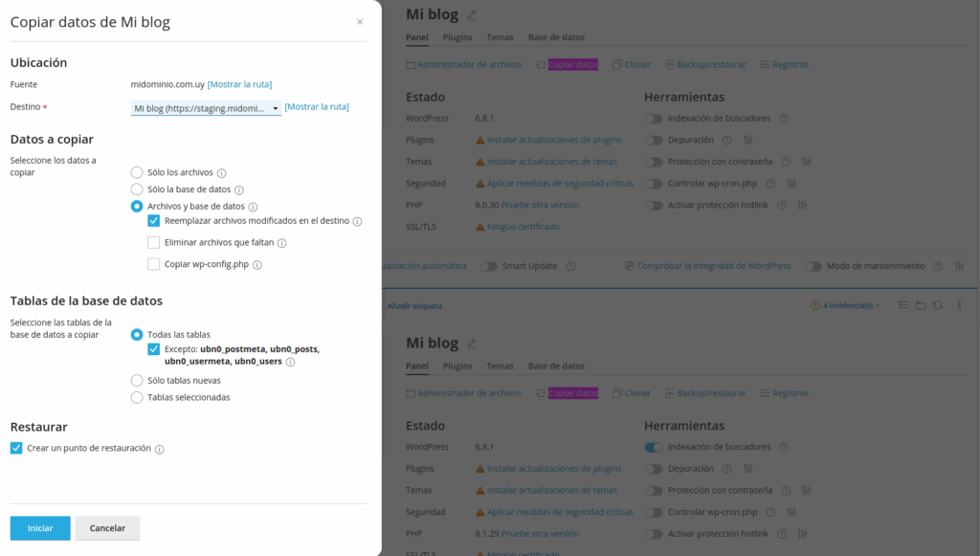Image resolution: width=980 pixels, height=556 pixels.
Task: Switch to Plugins tab in PHP 8.1.29 card
Action: pos(457,367)
